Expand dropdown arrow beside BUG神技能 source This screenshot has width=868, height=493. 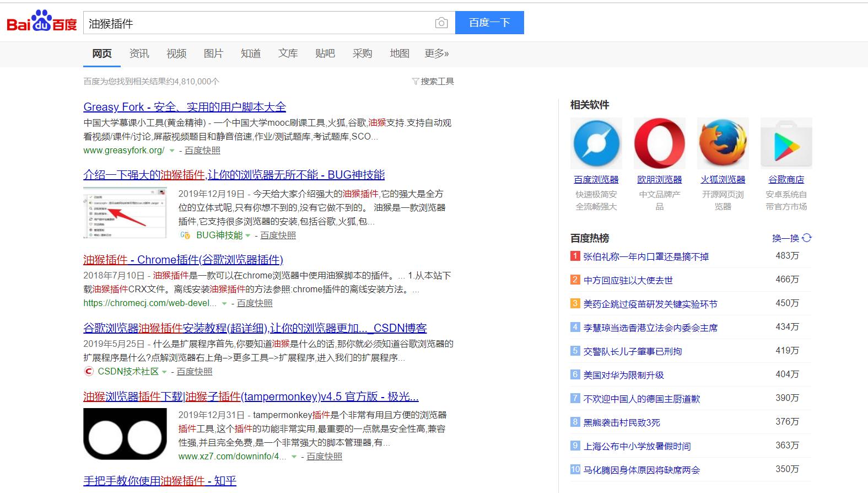248,235
